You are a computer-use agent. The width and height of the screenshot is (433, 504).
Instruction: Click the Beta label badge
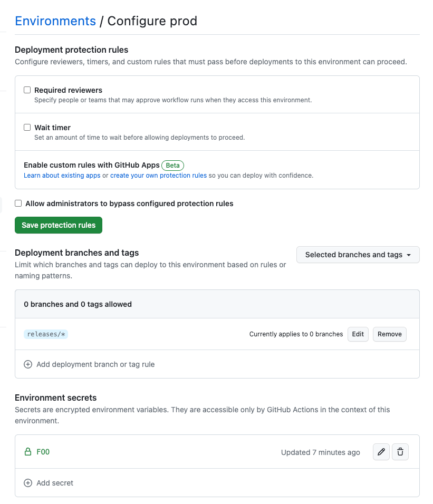172,165
